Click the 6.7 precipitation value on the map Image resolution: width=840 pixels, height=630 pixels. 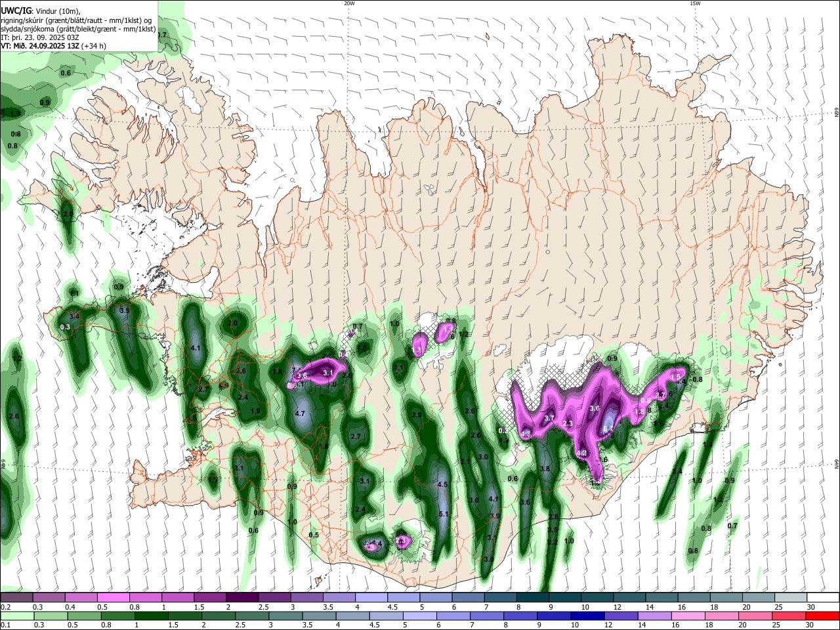click(608, 429)
